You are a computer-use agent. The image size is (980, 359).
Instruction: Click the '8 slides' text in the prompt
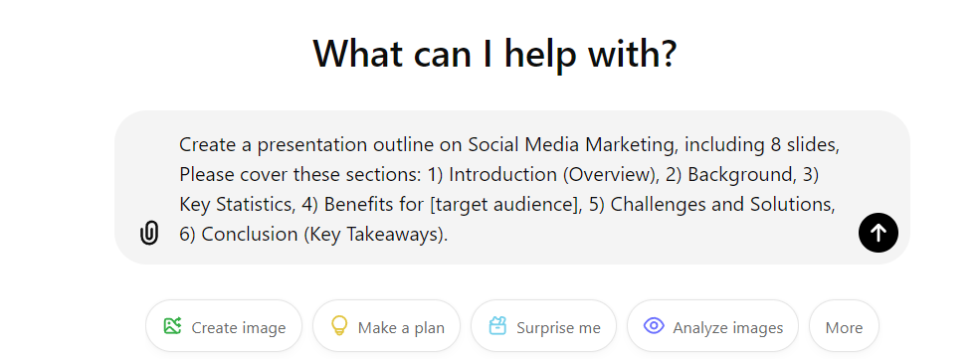[x=801, y=145]
